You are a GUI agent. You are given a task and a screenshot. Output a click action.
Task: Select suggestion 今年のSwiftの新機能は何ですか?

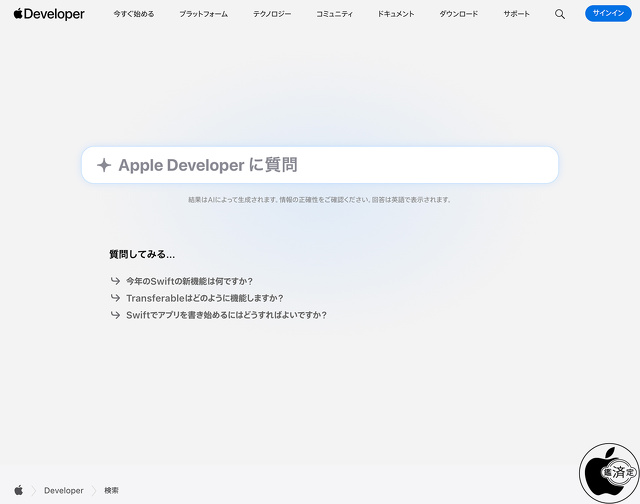[x=189, y=281]
